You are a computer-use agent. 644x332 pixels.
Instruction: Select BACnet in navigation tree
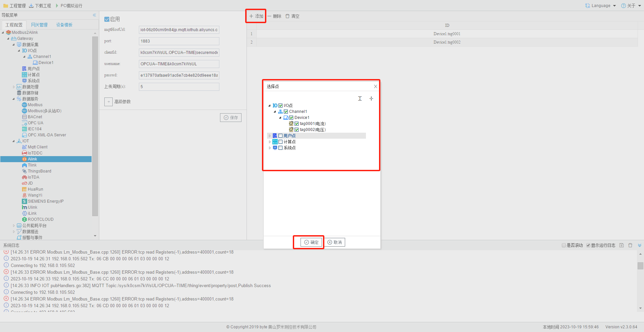[35, 117]
